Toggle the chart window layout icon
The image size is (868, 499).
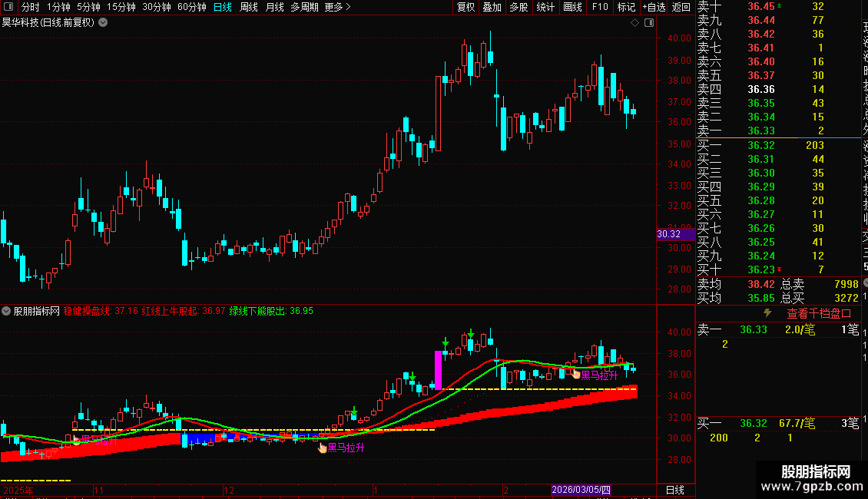tap(649, 23)
